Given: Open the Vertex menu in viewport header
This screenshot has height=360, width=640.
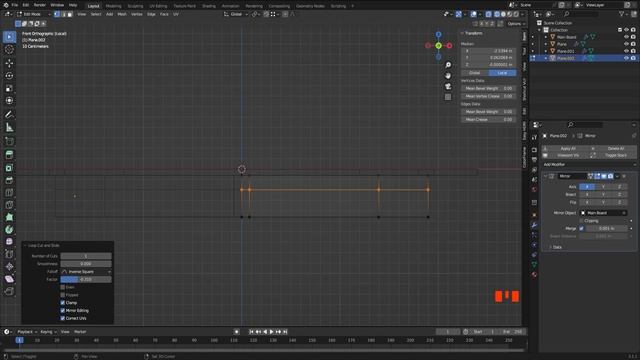Looking at the screenshot, I should pyautogui.click(x=137, y=14).
